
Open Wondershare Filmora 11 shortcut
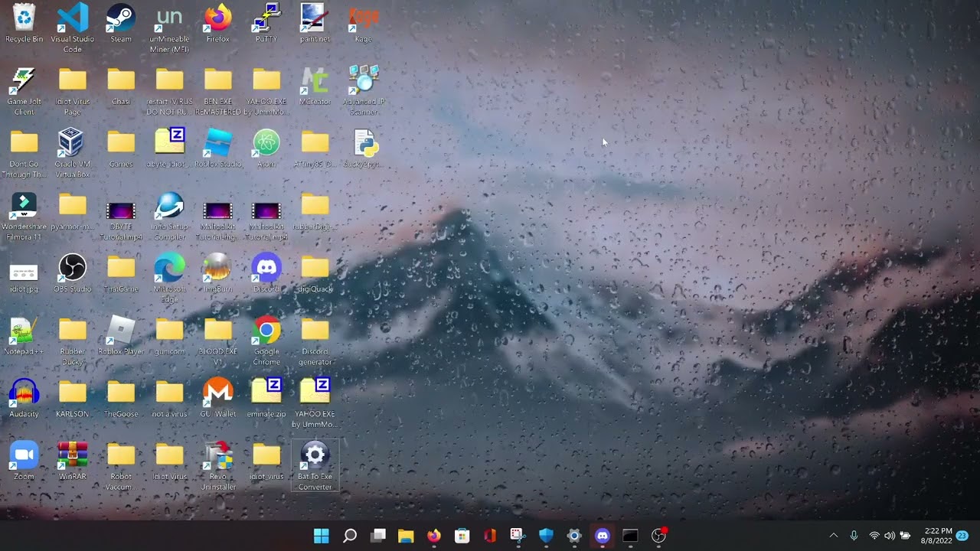(24, 217)
